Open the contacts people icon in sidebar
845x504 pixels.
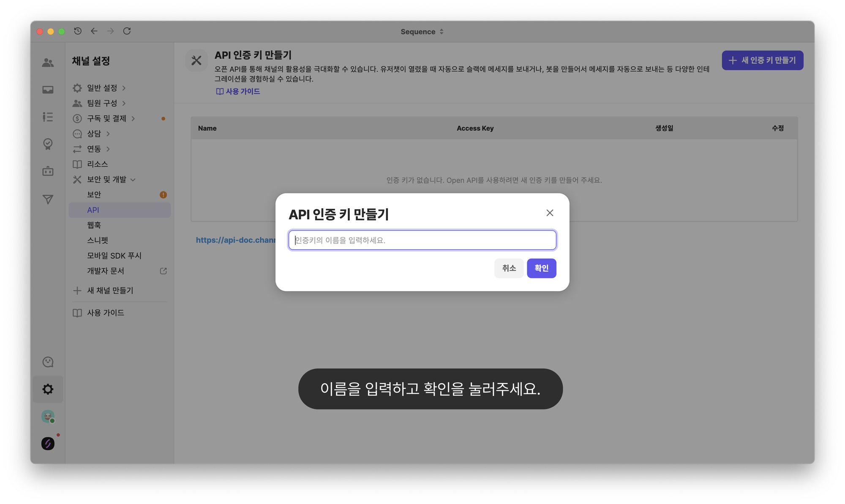pyautogui.click(x=48, y=63)
